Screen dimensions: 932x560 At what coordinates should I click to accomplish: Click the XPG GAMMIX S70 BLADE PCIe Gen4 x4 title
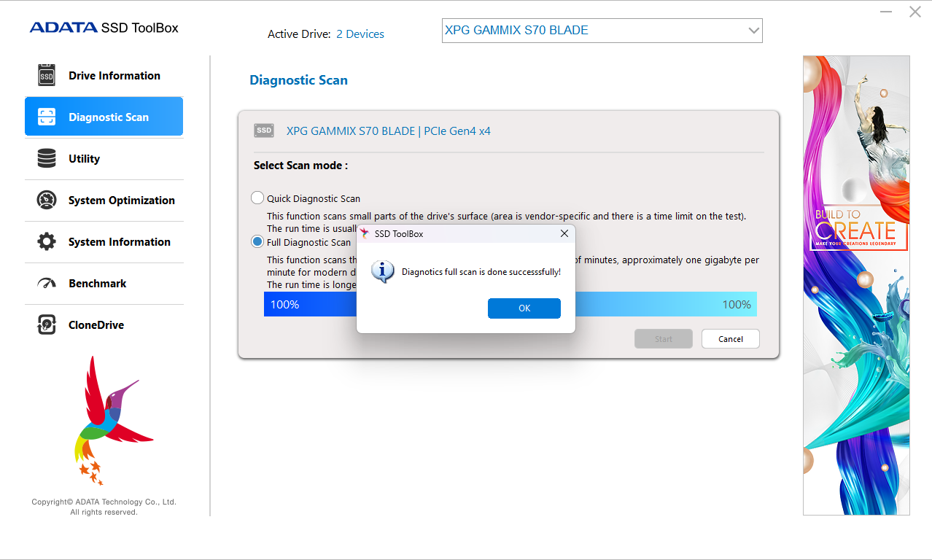click(389, 131)
